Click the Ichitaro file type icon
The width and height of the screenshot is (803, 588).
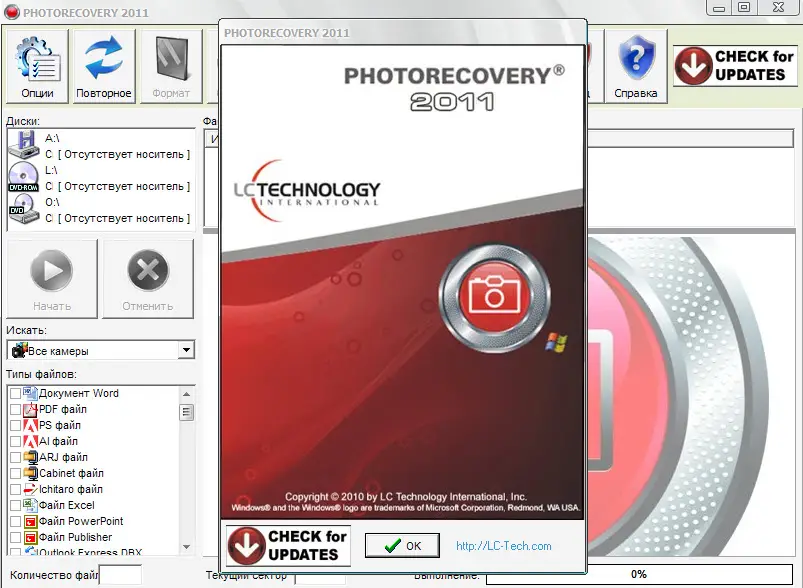pos(31,489)
